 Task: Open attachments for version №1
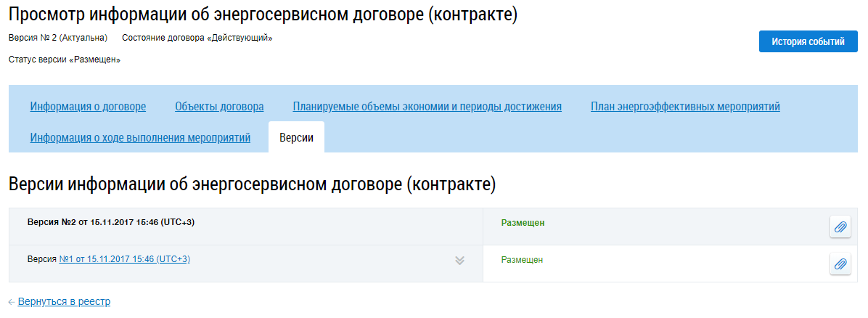pyautogui.click(x=840, y=264)
